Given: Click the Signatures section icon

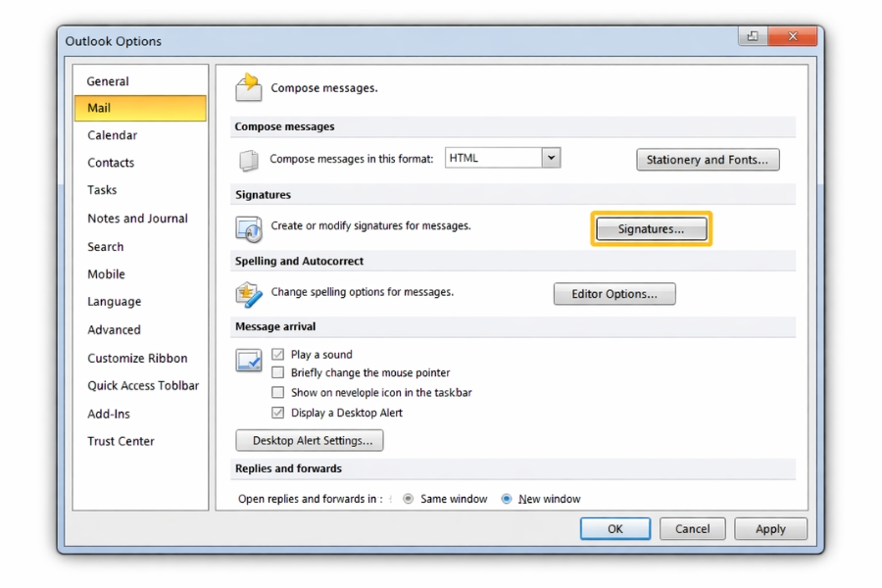Looking at the screenshot, I should click(x=249, y=228).
